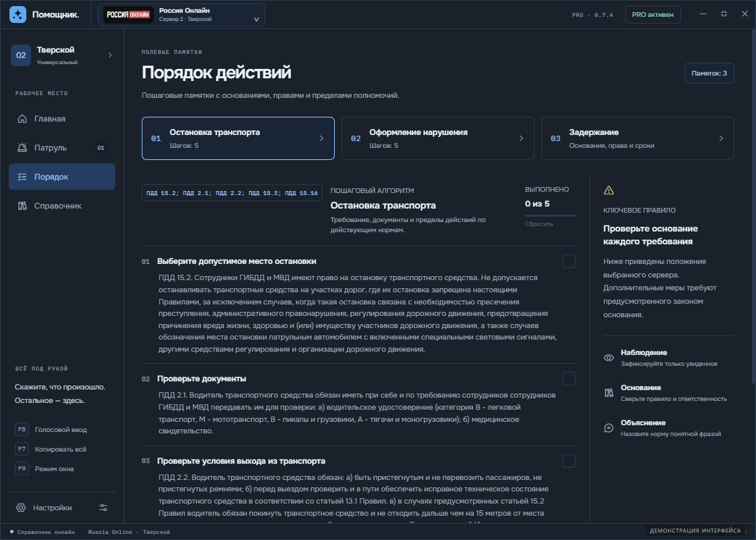Click Сбросить to reset progress
This screenshot has height=540, width=756.
pos(539,224)
